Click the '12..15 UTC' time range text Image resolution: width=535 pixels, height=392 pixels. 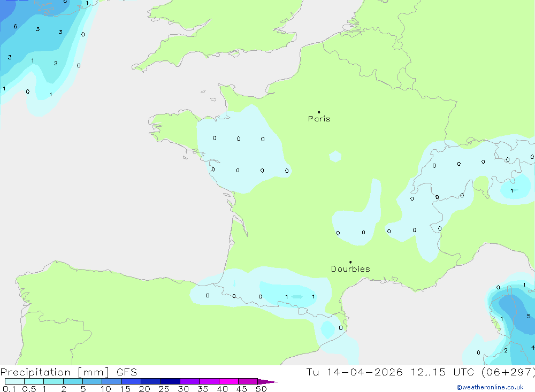point(442,372)
